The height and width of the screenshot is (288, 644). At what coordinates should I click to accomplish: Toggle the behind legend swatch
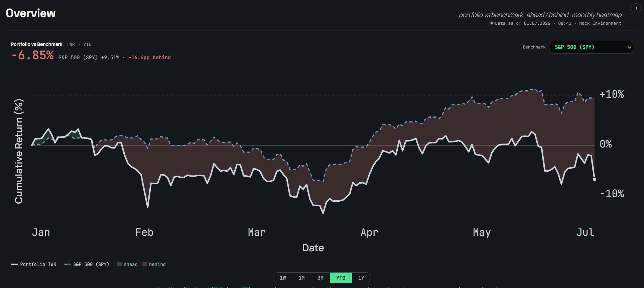(x=154, y=264)
